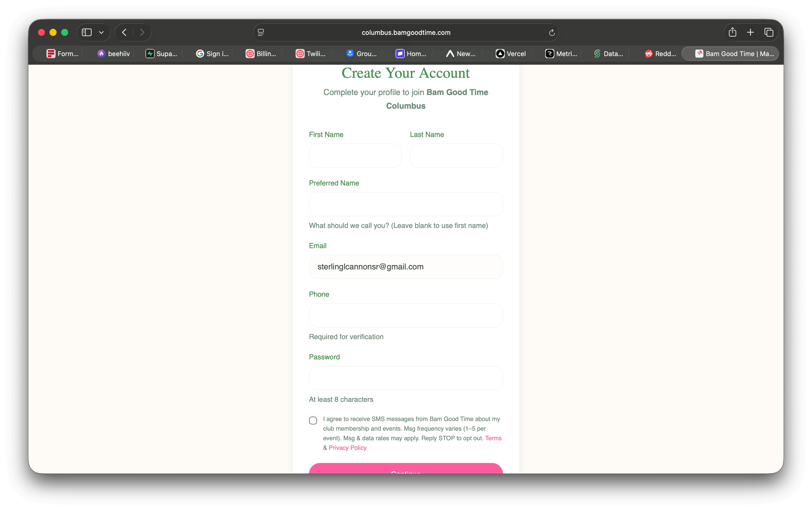Close the window with red button

[x=41, y=32]
